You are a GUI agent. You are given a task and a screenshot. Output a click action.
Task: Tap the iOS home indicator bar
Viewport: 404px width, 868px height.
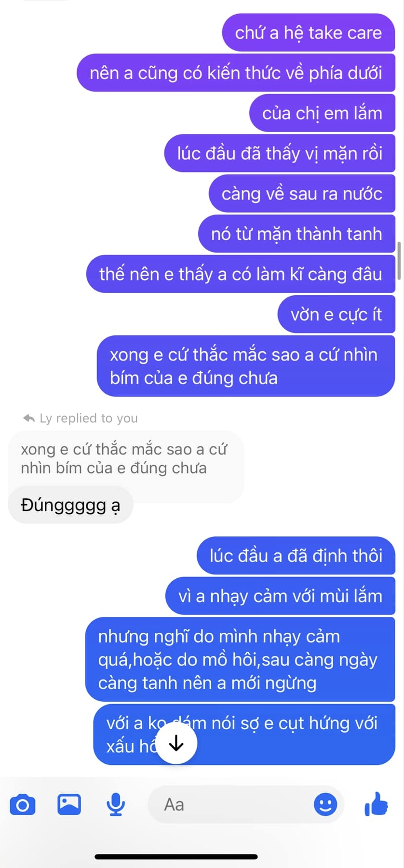(x=176, y=856)
